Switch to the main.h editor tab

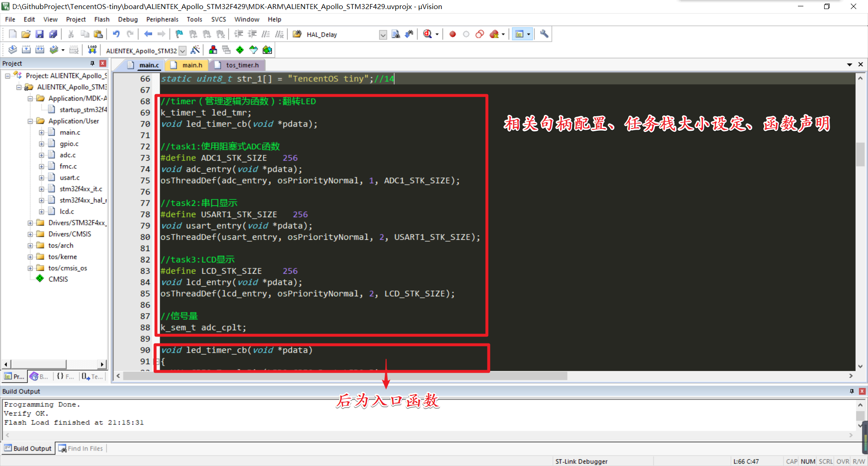click(187, 65)
